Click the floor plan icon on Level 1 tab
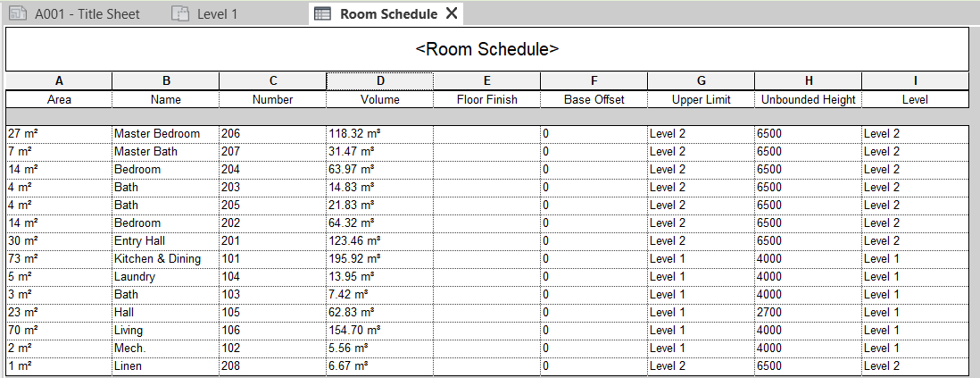Screen dimensions: 980x378 [x=180, y=14]
